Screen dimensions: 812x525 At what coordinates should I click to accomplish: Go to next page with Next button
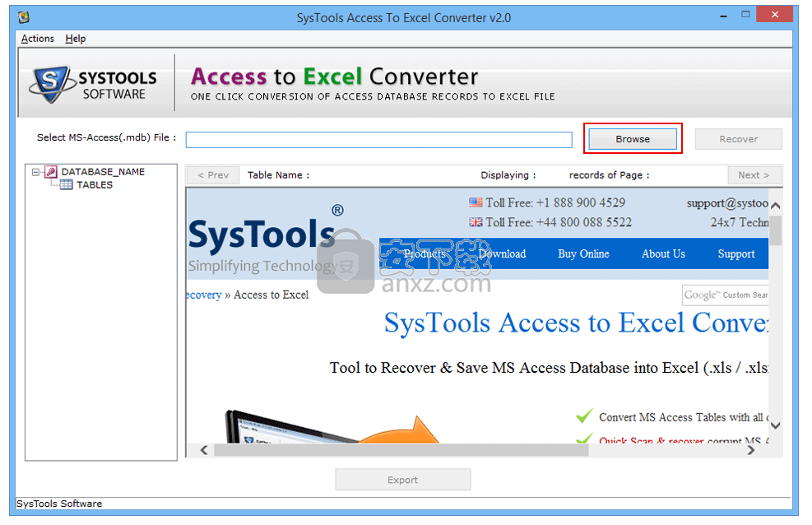(x=754, y=175)
